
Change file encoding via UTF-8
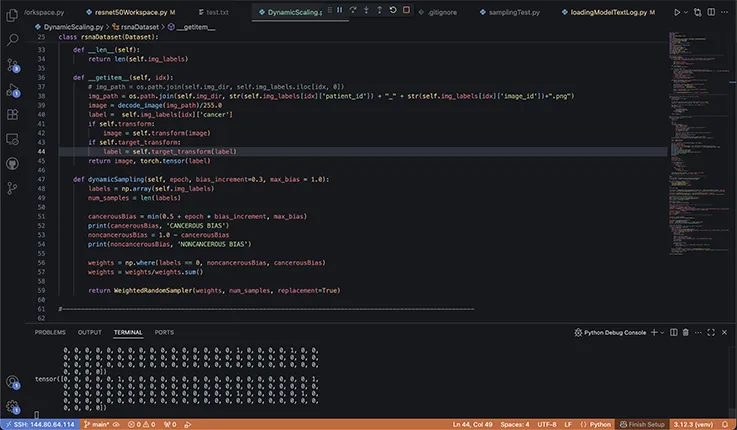pos(547,424)
